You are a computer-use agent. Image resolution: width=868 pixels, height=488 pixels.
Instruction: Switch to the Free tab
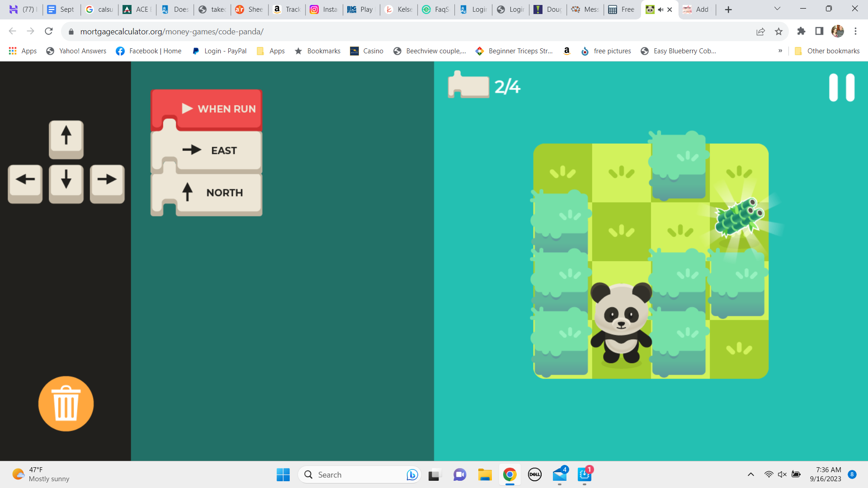point(622,9)
